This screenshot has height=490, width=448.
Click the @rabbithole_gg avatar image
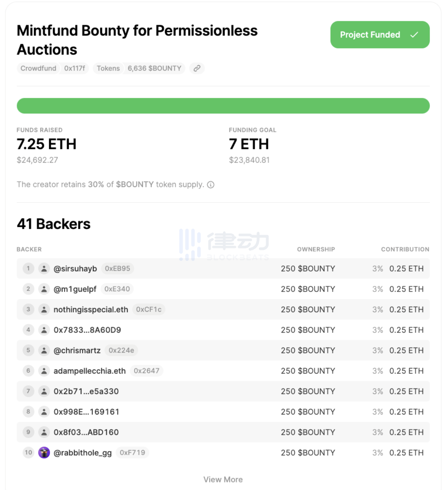pyautogui.click(x=44, y=452)
